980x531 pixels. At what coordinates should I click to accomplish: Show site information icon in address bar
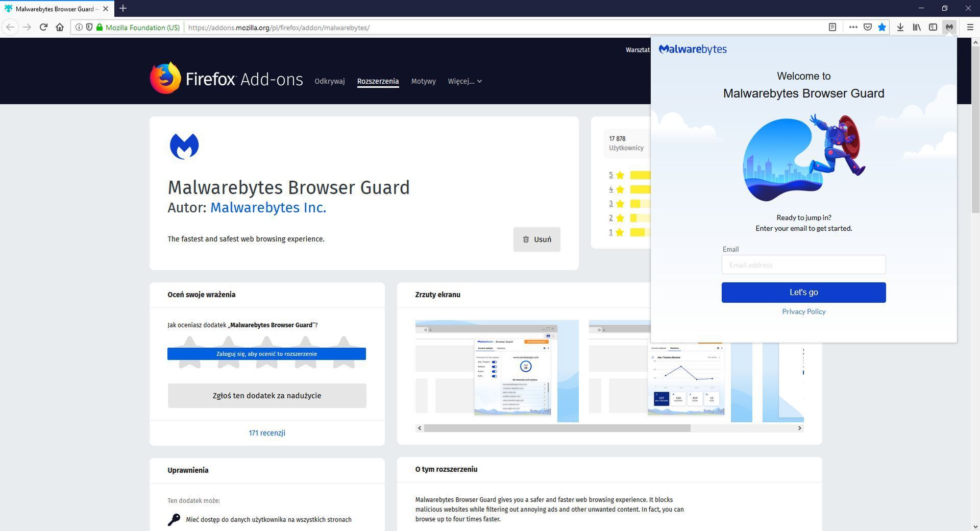click(79, 28)
